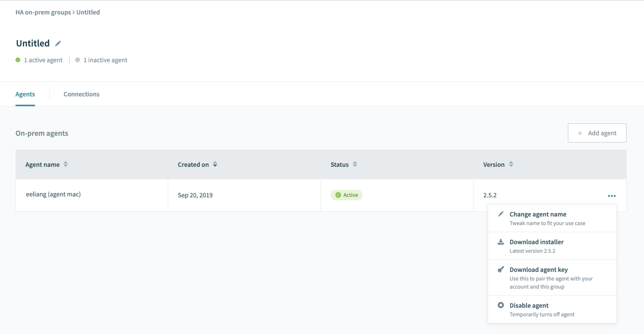Image resolution: width=644 pixels, height=334 pixels.
Task: Click the green checkmark in the Active badge
Action: pos(338,195)
